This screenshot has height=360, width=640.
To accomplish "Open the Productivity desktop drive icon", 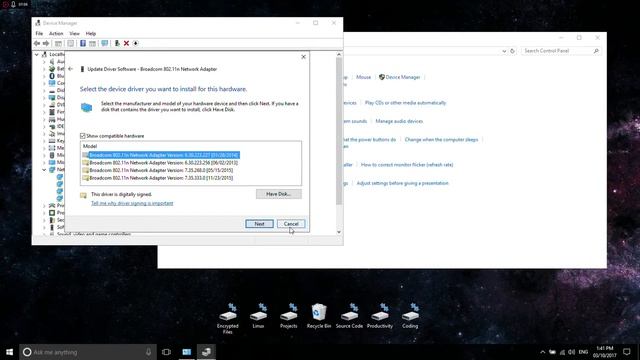I will pos(380,316).
